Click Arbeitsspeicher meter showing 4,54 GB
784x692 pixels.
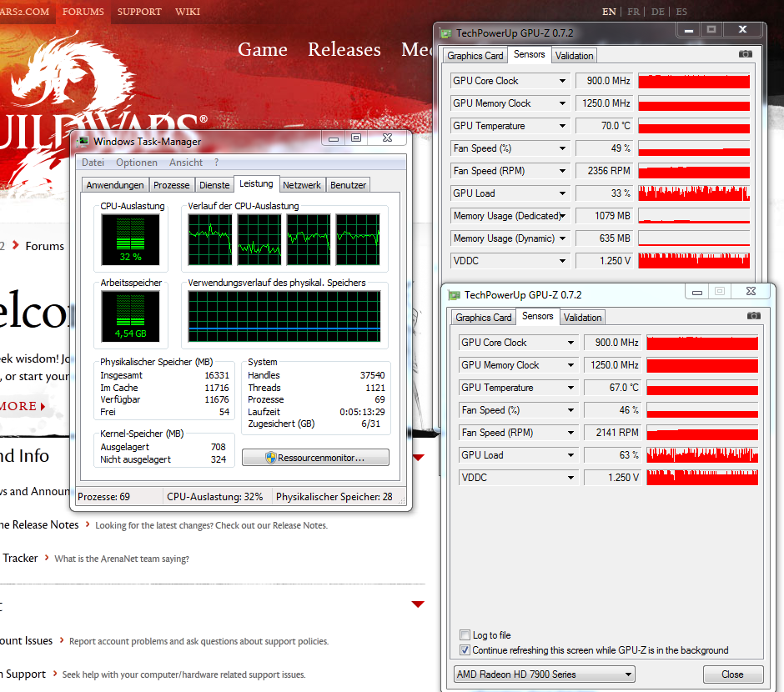click(130, 316)
